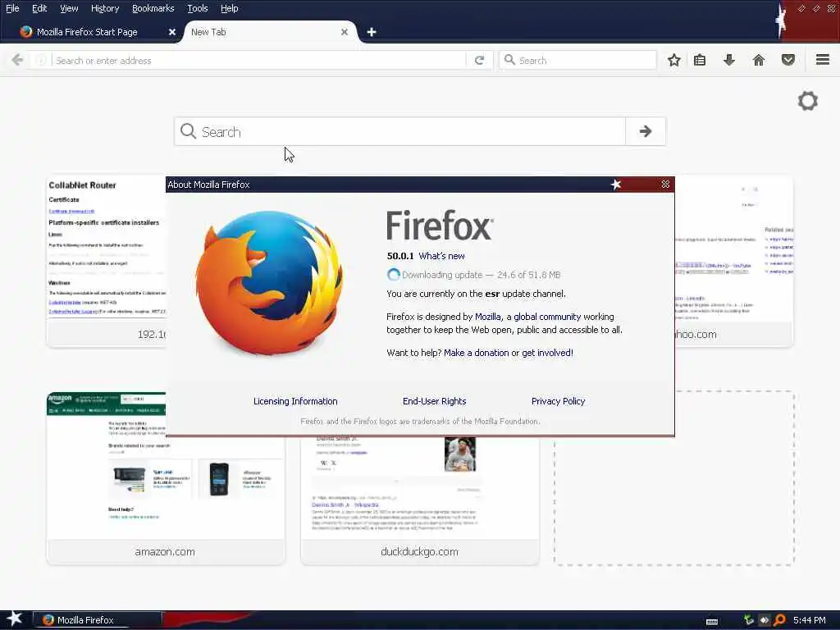Open Privacy Policy link
The image size is (840, 630).
click(x=558, y=401)
